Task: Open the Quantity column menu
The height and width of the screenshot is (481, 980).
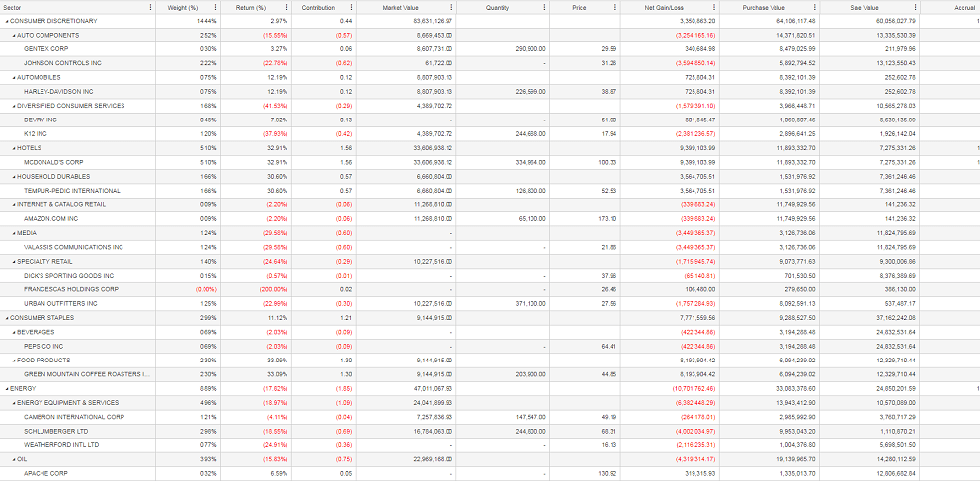Action: pyautogui.click(x=545, y=8)
